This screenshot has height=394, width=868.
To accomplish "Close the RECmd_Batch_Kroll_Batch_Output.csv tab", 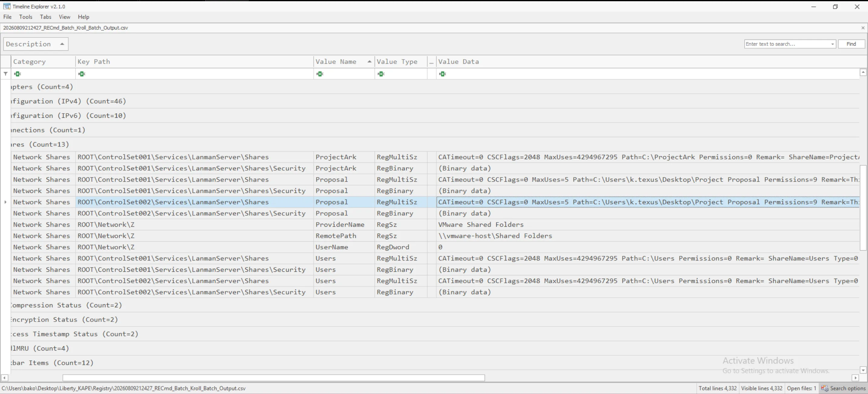I will click(x=863, y=27).
